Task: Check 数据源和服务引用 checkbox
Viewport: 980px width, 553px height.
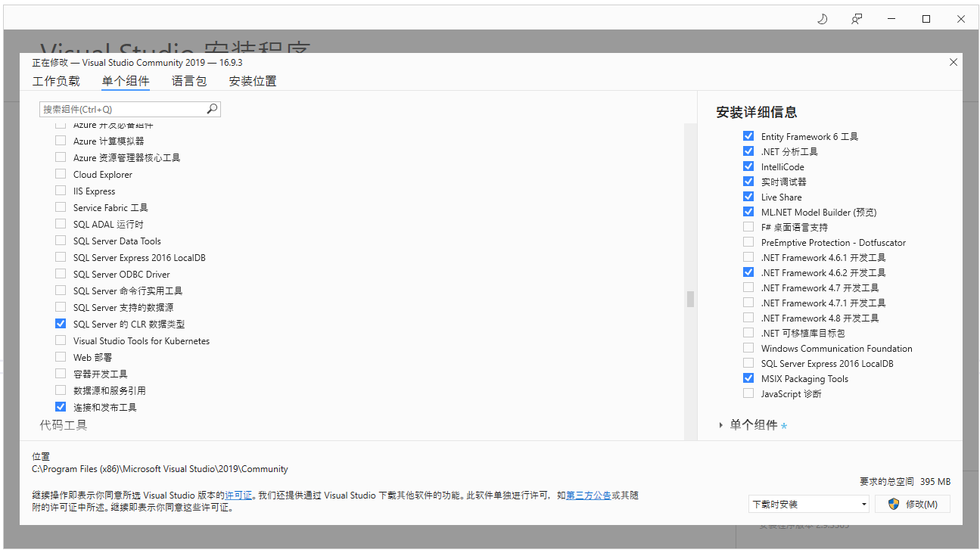Action: (61, 390)
